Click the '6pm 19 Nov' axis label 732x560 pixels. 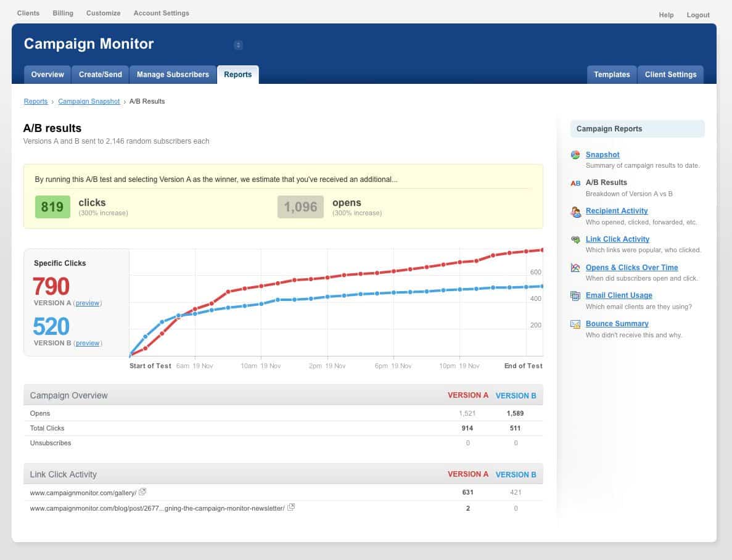(393, 366)
